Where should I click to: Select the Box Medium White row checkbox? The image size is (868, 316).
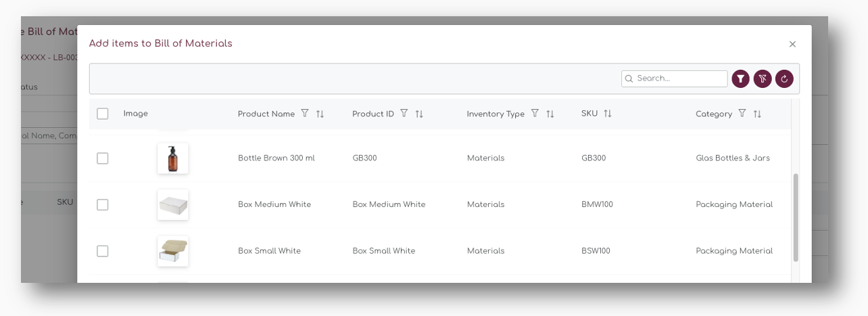[x=103, y=204]
